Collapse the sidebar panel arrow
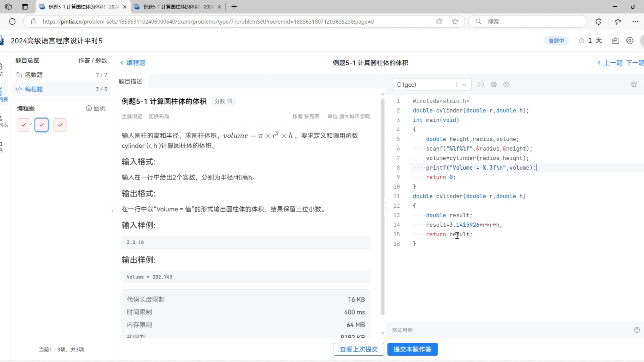This screenshot has height=362, width=644. [x=112, y=211]
